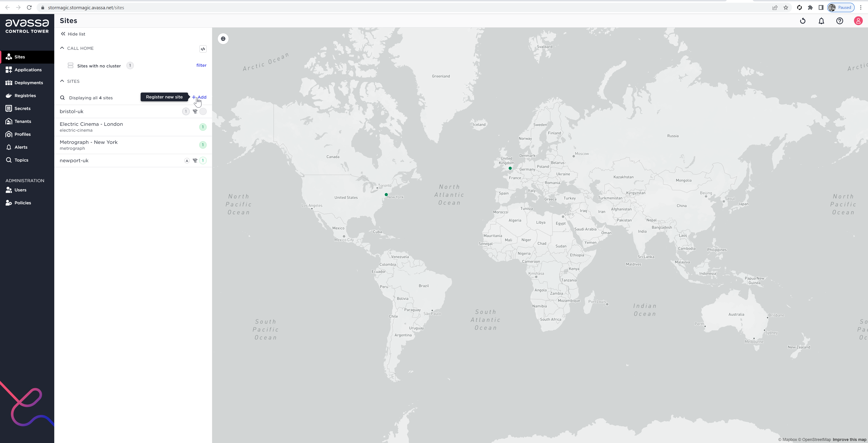Open Applications from the sidebar
Screen dimensions: 868x443
27,70
